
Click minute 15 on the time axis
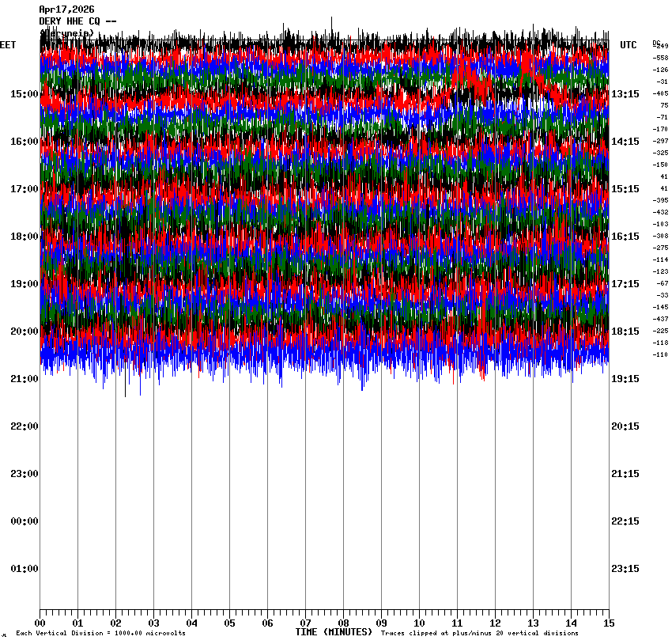tap(609, 623)
